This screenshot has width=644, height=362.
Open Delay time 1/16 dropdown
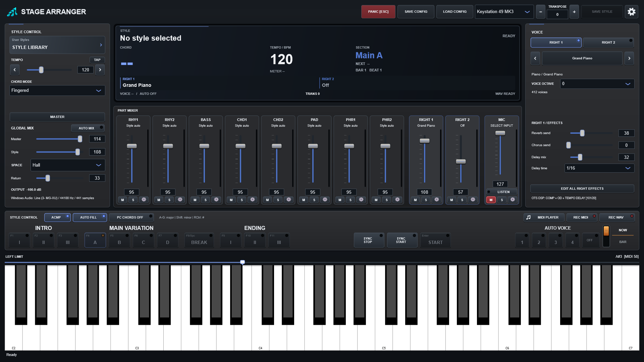click(599, 168)
